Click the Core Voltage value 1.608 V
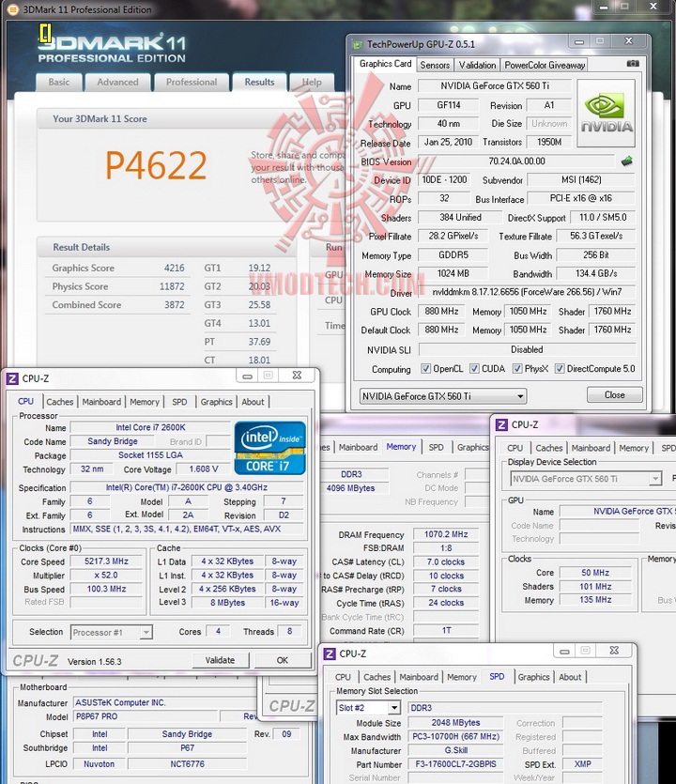676x784 pixels. [x=204, y=469]
